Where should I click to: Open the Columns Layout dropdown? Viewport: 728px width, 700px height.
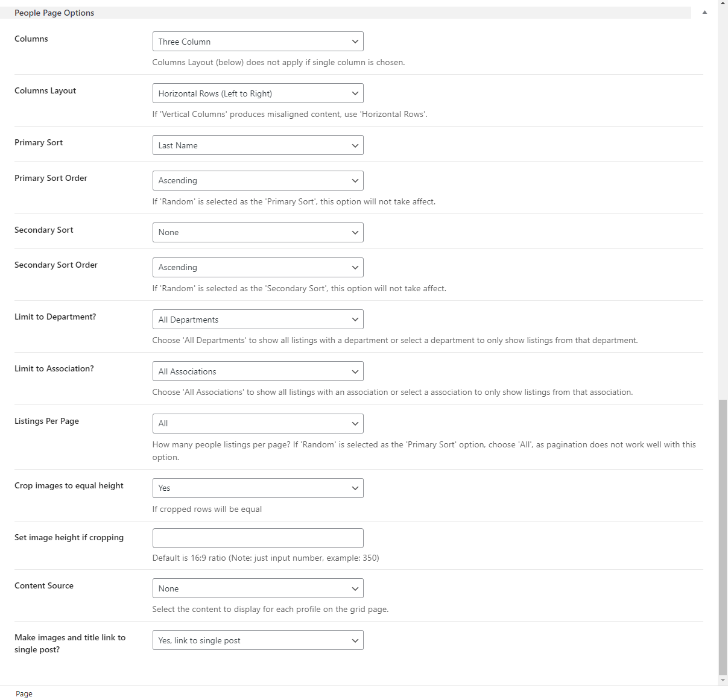[x=258, y=93]
